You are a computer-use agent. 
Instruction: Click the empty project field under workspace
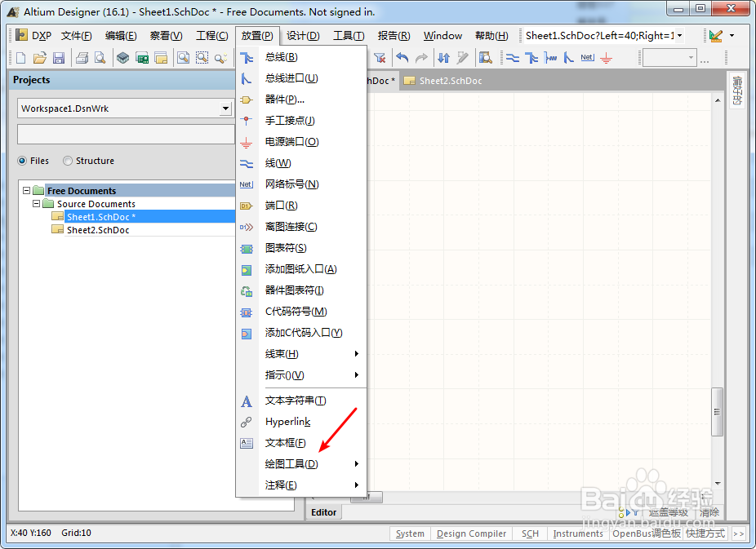(126, 135)
